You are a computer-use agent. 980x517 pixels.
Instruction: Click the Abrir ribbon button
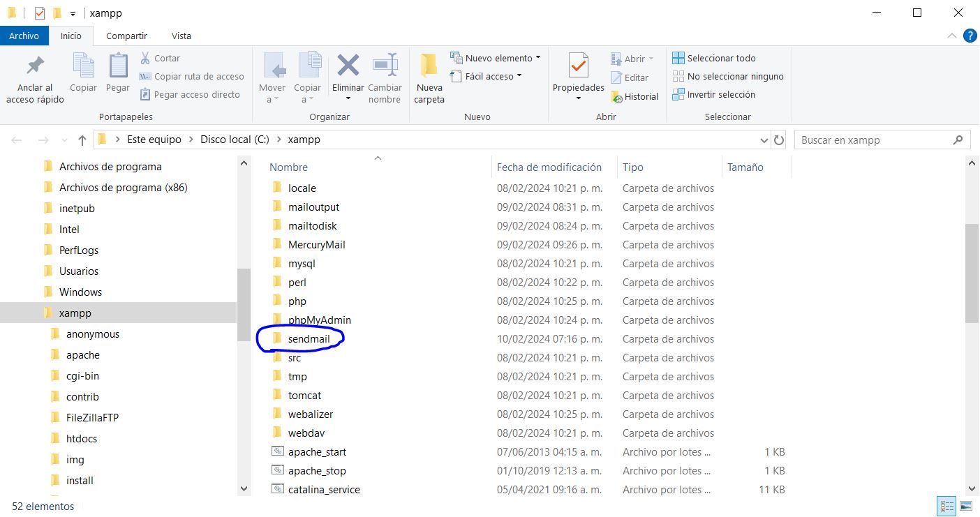pos(632,59)
